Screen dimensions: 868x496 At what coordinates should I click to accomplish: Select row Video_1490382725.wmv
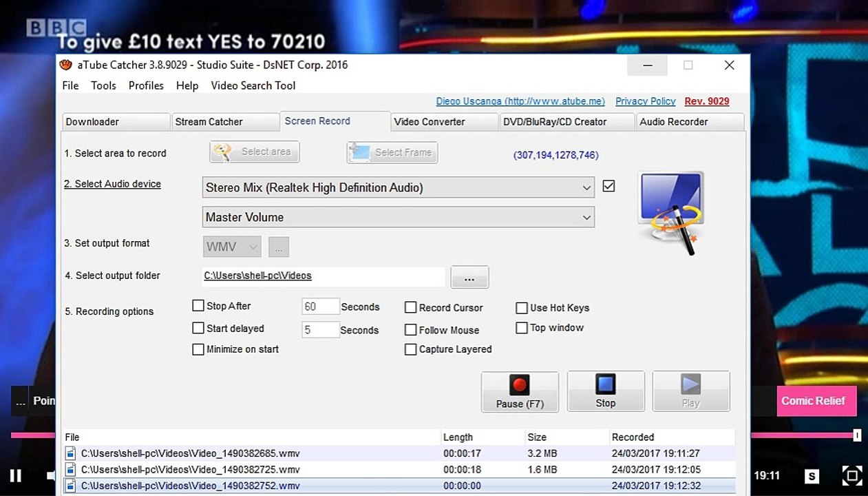point(399,469)
